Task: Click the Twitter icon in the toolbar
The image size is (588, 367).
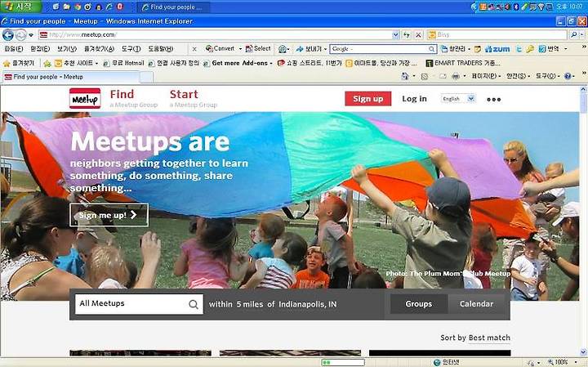Action: (x=519, y=49)
